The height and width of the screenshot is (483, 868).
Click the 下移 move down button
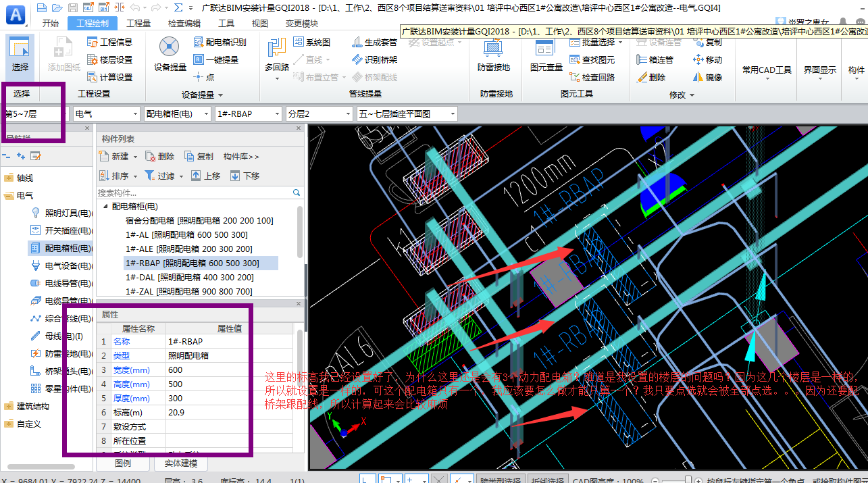[245, 176]
